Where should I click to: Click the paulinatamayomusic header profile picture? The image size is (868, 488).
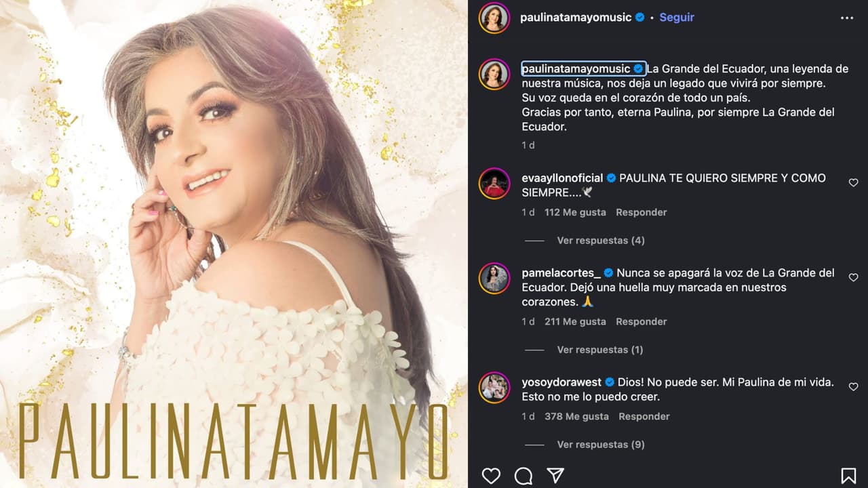pyautogui.click(x=494, y=18)
